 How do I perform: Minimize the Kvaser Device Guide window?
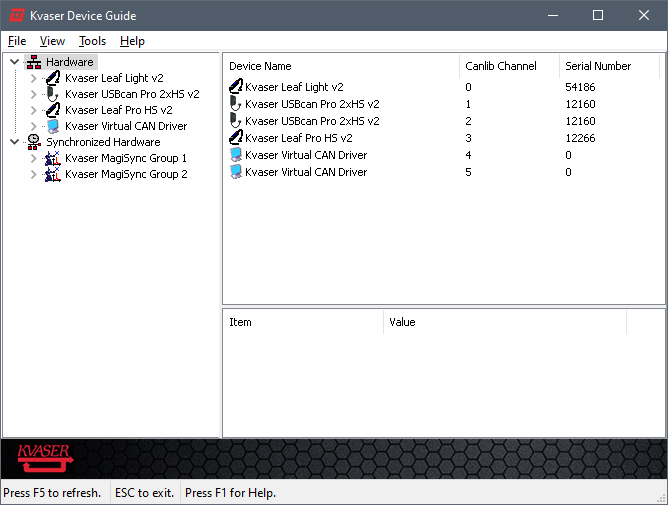click(x=553, y=15)
